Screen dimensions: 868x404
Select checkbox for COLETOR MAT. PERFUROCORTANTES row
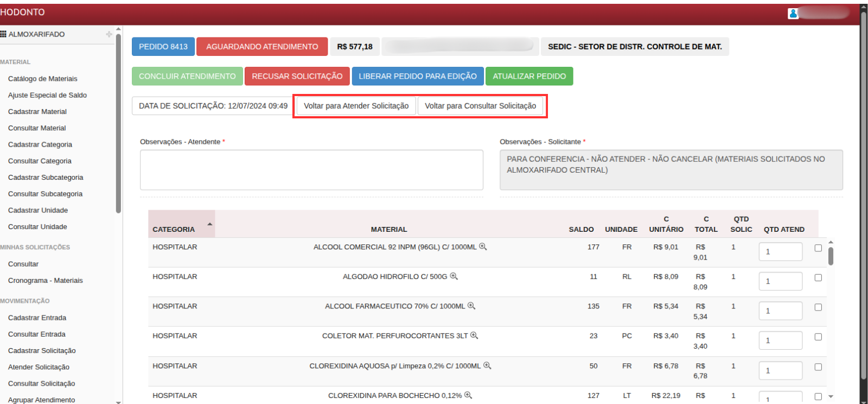point(818,337)
